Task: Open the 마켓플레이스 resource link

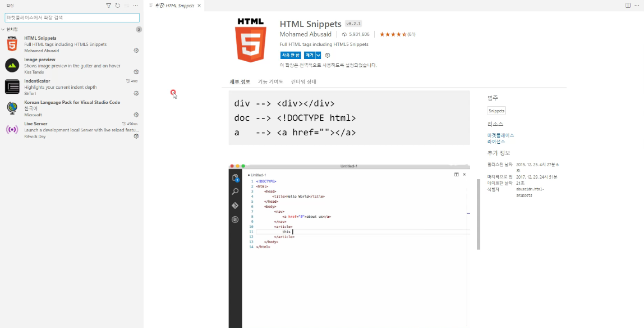Action: coord(500,135)
